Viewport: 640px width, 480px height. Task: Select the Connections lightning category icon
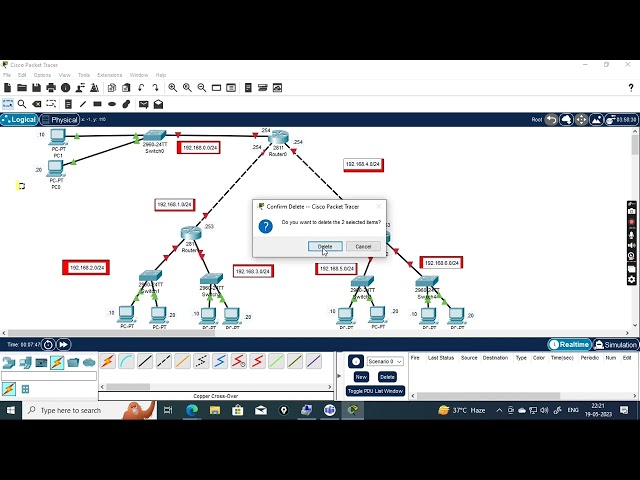coord(57,362)
